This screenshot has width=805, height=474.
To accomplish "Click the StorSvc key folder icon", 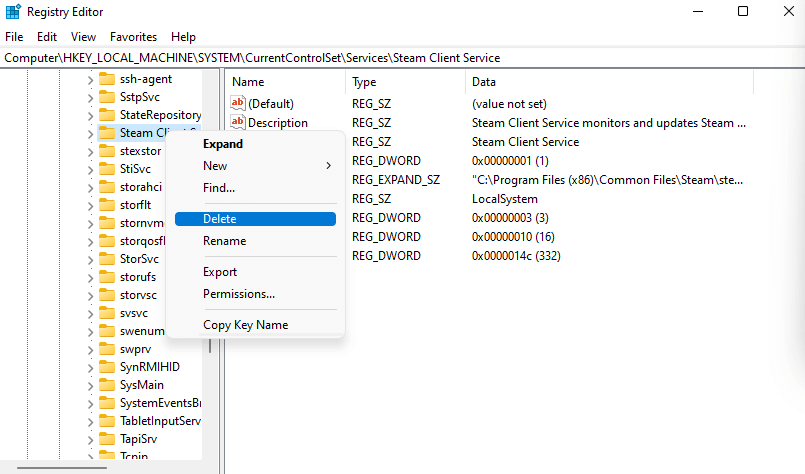I will tap(107, 259).
